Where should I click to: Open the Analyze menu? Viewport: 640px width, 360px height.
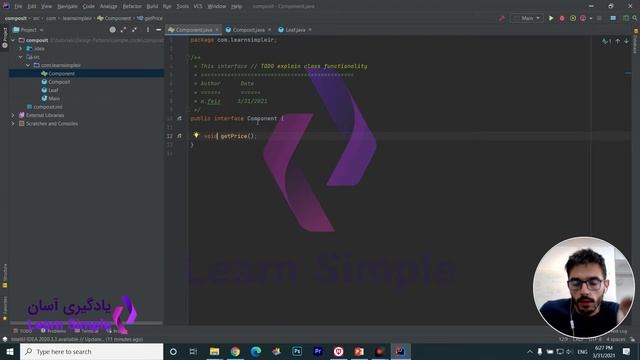click(x=109, y=6)
